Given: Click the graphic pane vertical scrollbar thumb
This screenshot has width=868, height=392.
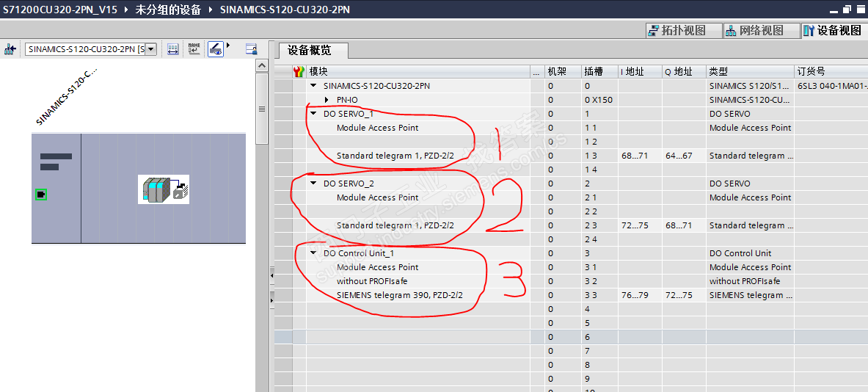Looking at the screenshot, I should tap(263, 109).
